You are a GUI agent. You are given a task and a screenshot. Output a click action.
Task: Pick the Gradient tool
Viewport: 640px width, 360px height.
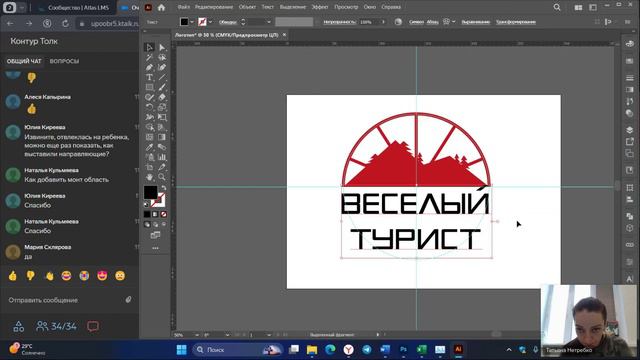click(162, 137)
